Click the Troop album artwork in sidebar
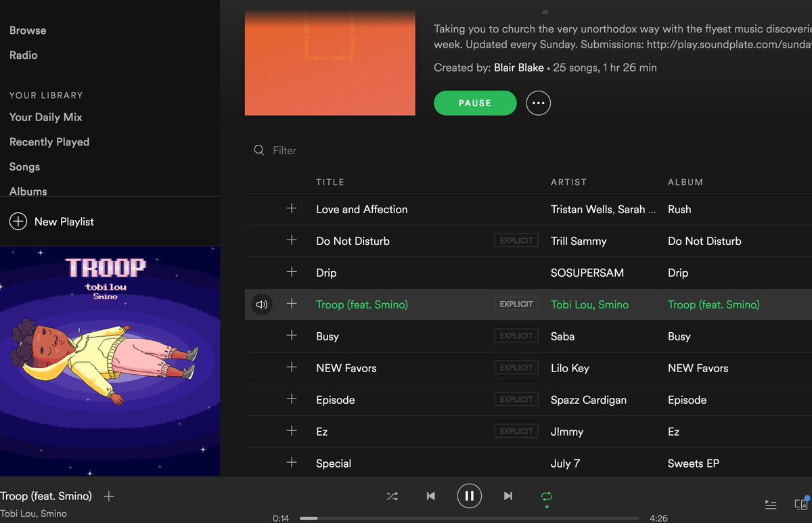 click(x=110, y=361)
